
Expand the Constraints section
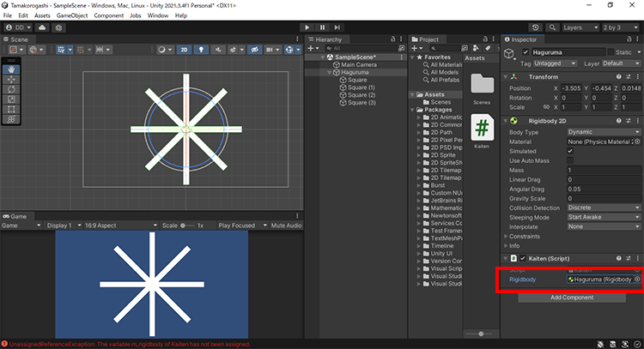[x=505, y=236]
